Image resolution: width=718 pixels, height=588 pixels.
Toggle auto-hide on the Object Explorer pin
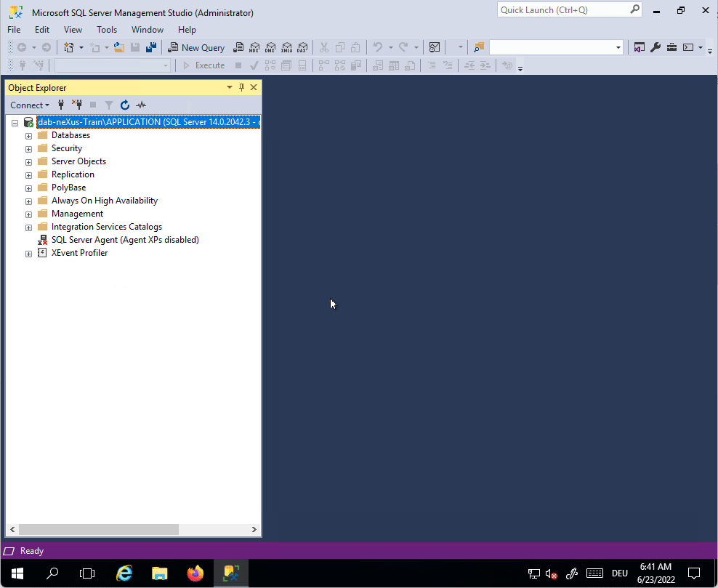pos(241,87)
